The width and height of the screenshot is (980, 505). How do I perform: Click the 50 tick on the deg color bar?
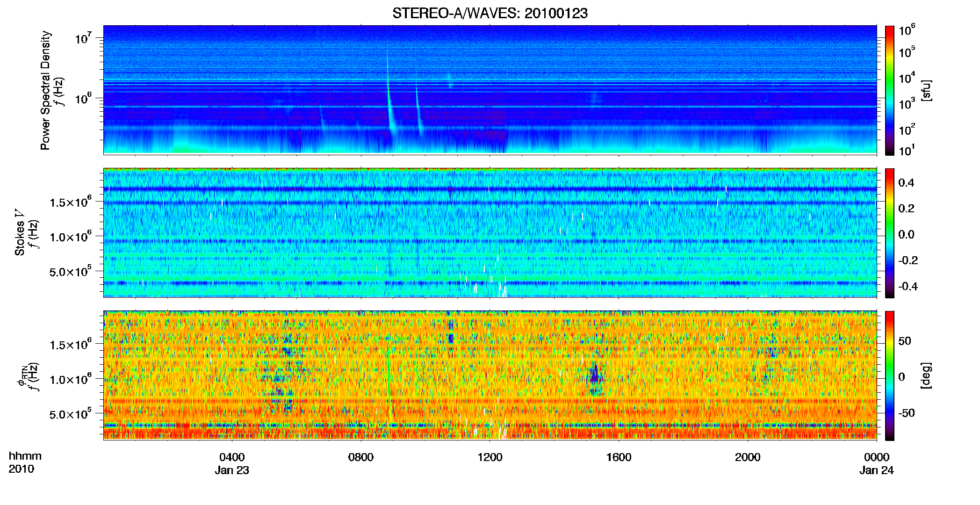[x=905, y=341]
